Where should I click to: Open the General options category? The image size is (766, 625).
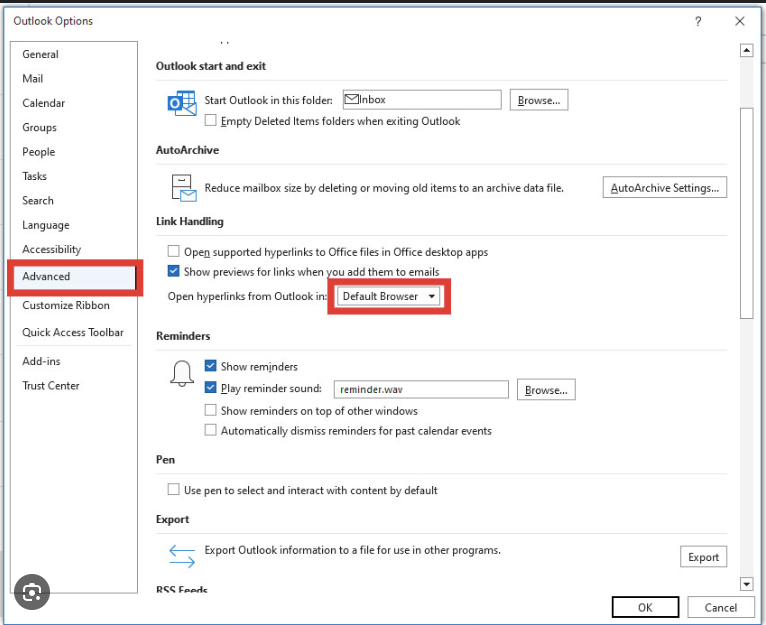40,54
